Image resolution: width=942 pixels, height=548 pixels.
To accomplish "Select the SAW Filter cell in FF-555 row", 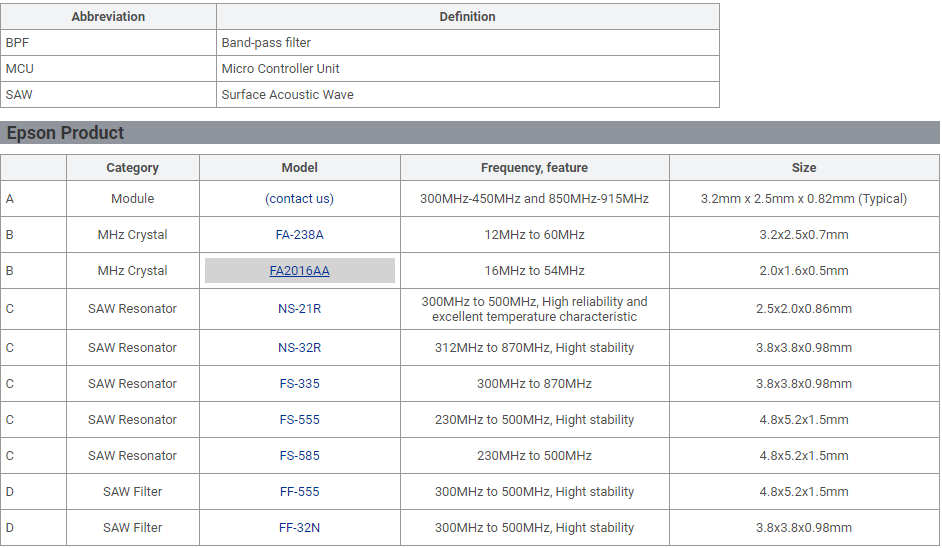I will point(132,492).
